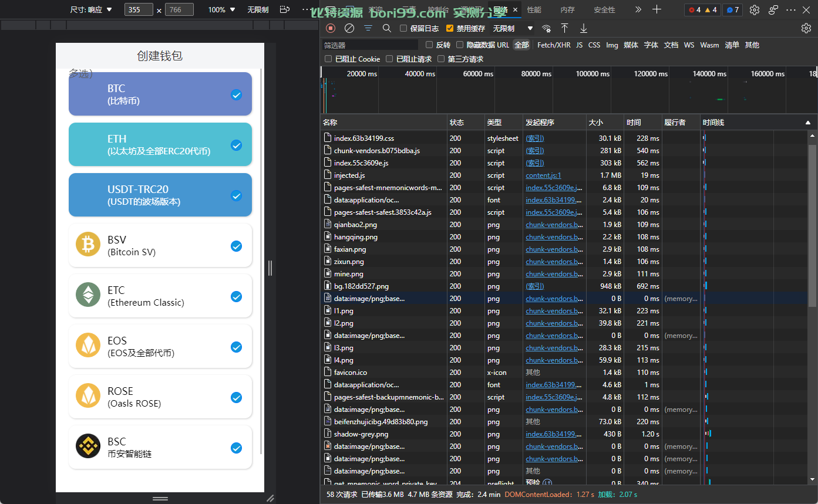This screenshot has height=504, width=818.
Task: Click the warnings count badge showing 4
Action: click(x=711, y=10)
